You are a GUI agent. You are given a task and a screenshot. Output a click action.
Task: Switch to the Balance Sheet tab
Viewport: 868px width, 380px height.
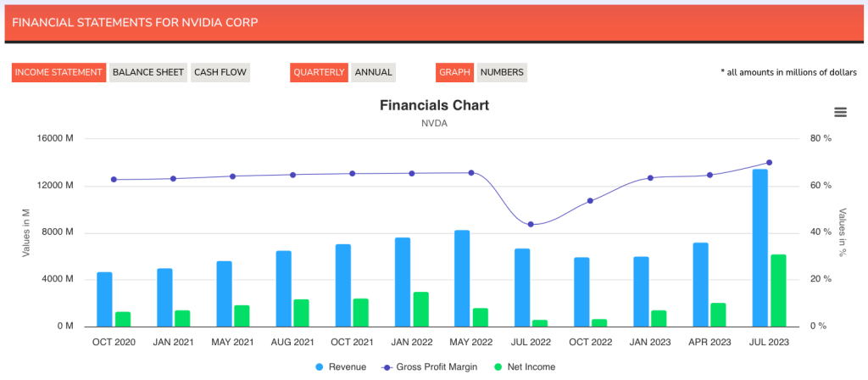[x=147, y=72]
